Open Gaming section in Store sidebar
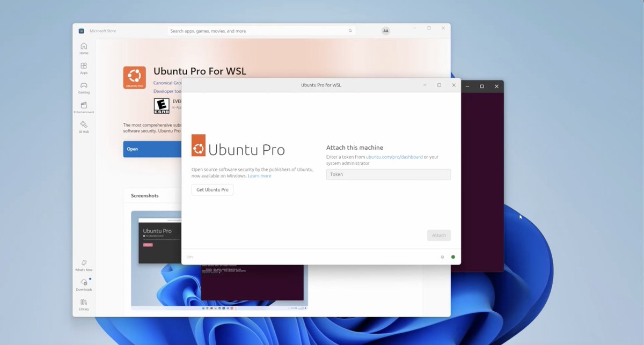This screenshot has width=644, height=345. (84, 88)
